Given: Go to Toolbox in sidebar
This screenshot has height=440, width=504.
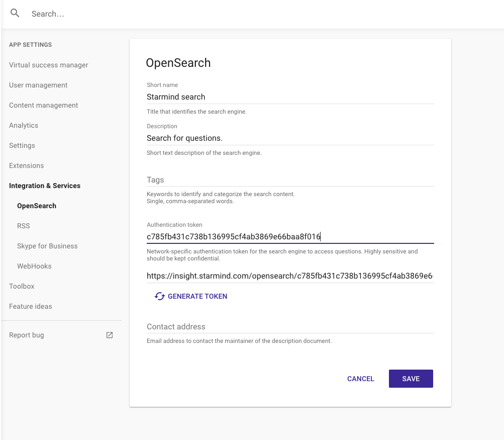Looking at the screenshot, I should click(x=22, y=286).
